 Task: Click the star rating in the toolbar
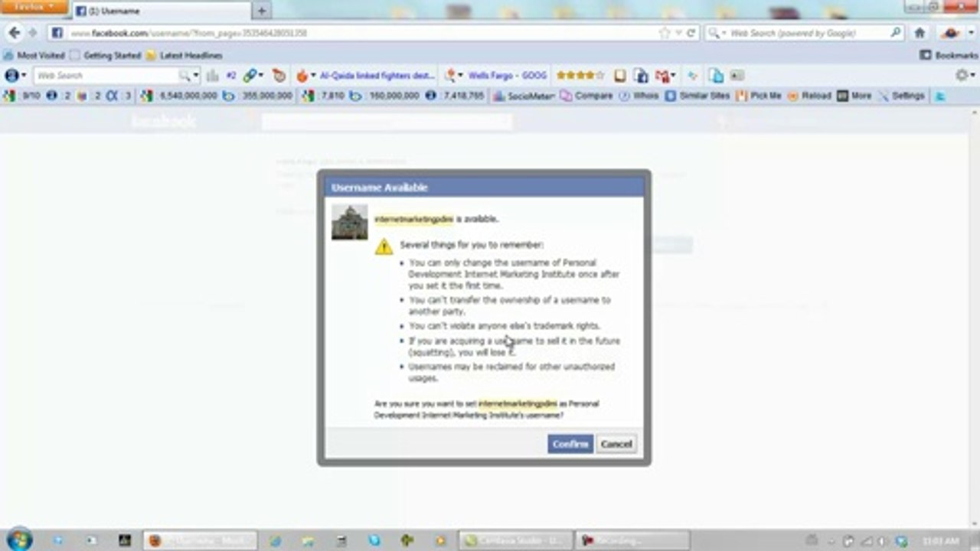click(580, 75)
